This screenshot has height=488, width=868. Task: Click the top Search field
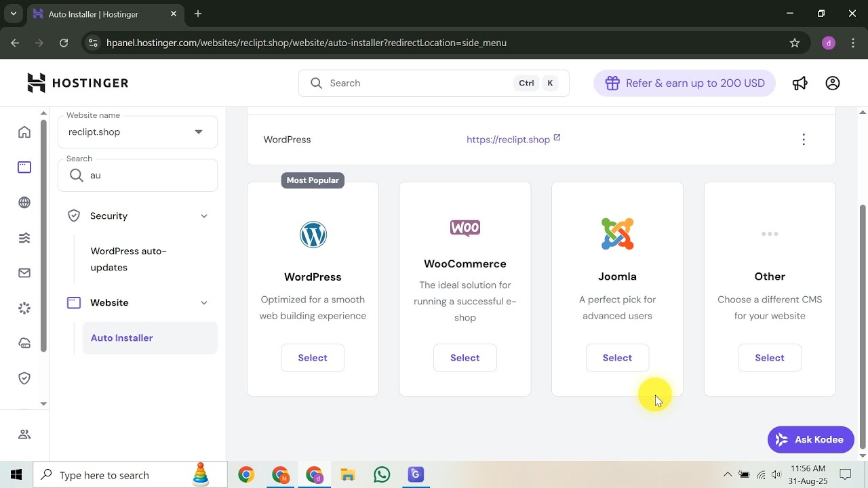pos(434,83)
